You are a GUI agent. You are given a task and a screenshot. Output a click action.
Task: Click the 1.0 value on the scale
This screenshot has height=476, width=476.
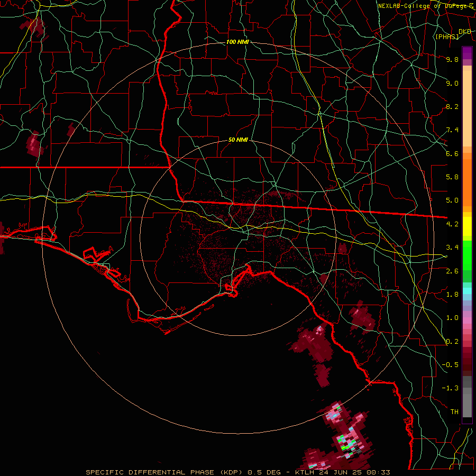[x=452, y=318]
